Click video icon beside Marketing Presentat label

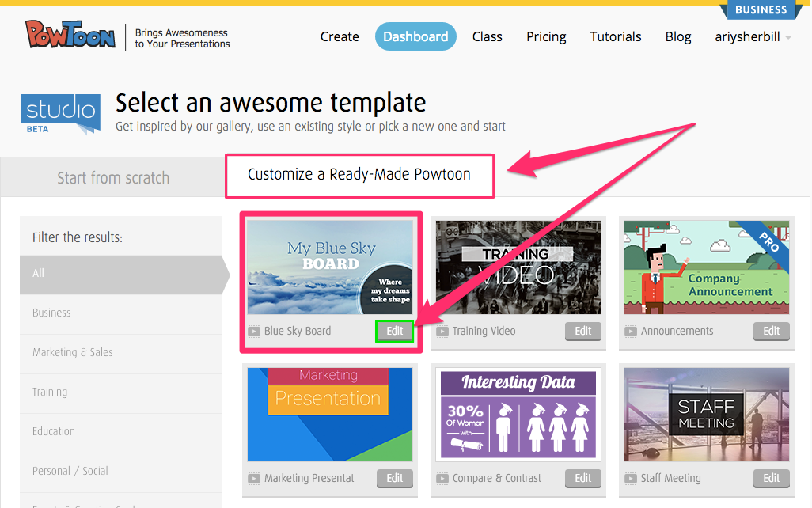point(254,479)
